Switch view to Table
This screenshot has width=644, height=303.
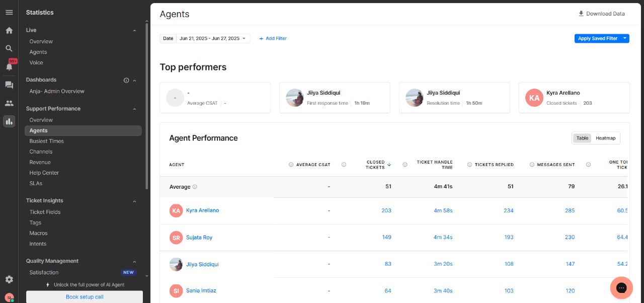point(583,138)
